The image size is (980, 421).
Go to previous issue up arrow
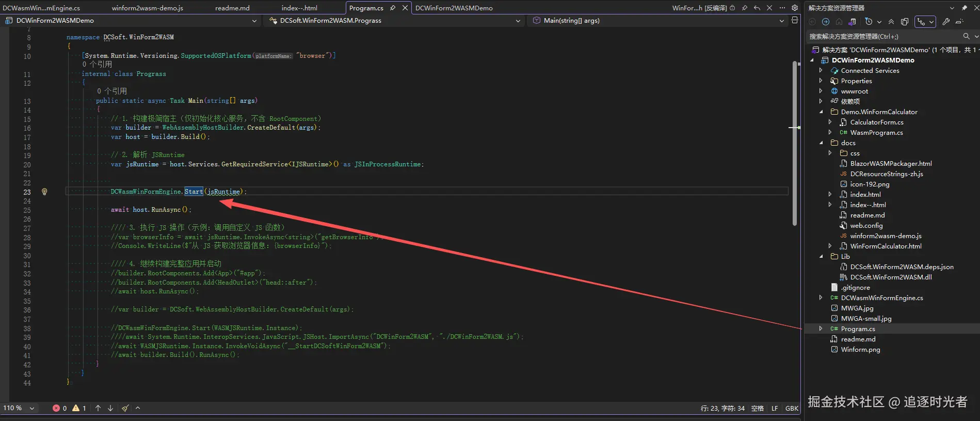pos(98,408)
